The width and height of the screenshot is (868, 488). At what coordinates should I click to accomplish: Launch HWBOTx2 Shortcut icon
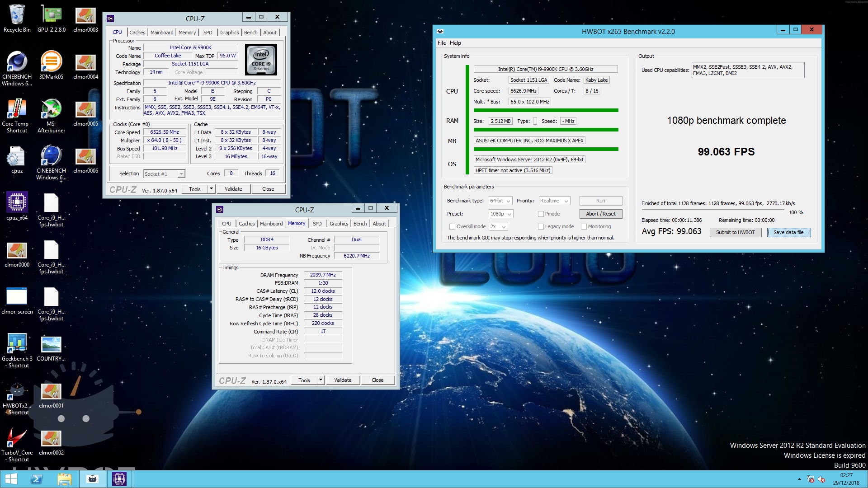pyautogui.click(x=17, y=397)
